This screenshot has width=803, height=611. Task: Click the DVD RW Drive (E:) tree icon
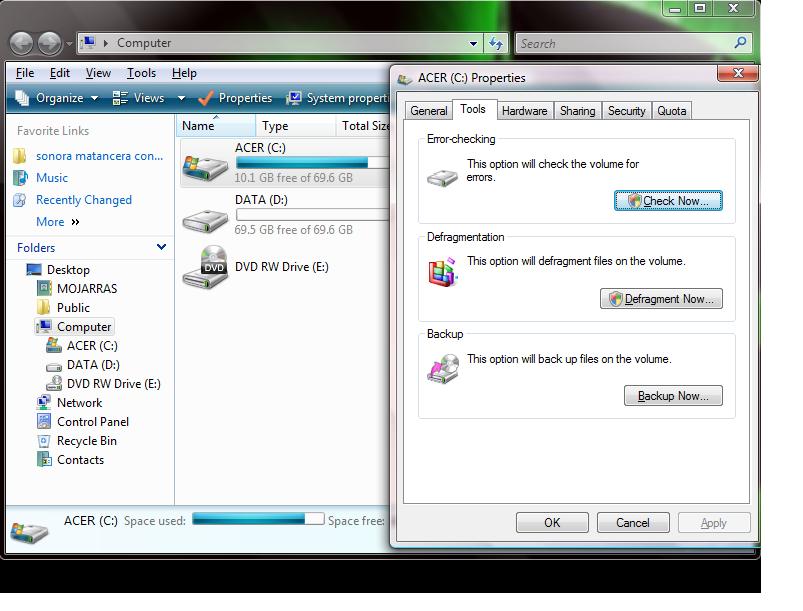pos(54,384)
